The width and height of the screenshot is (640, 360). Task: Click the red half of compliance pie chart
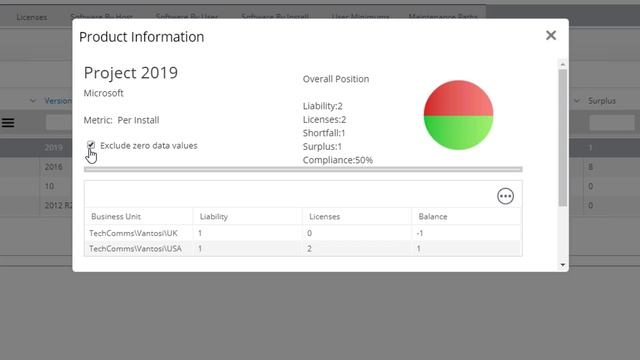point(458,98)
